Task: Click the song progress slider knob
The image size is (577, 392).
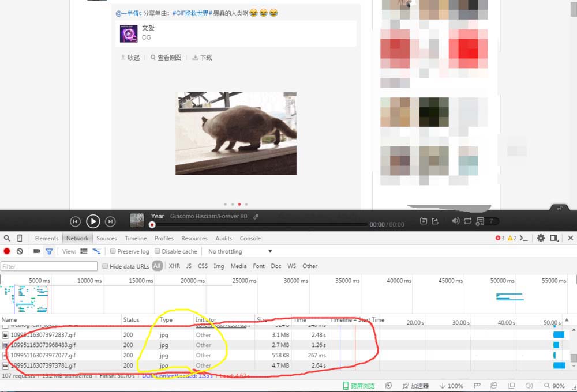Action: [152, 225]
